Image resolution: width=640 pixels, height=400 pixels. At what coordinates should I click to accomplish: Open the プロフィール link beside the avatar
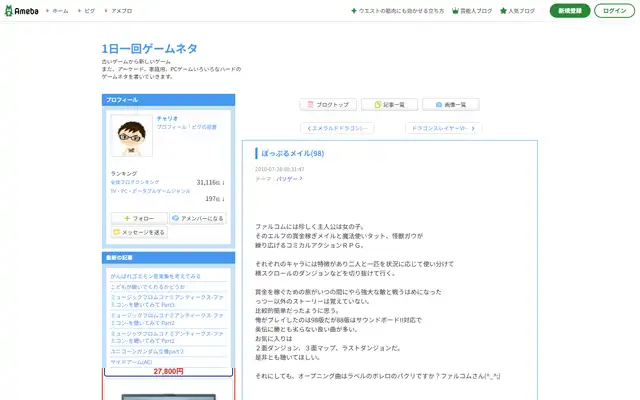[171, 127]
